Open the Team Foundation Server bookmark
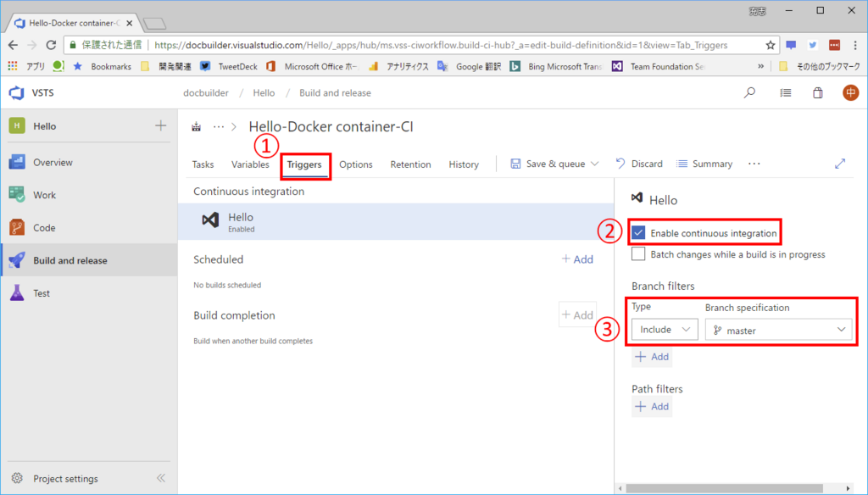The image size is (868, 495). pos(659,66)
